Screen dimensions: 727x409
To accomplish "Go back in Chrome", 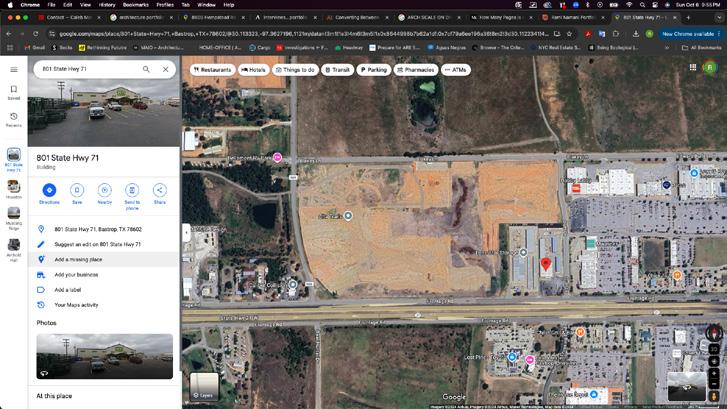I will pyautogui.click(x=9, y=34).
